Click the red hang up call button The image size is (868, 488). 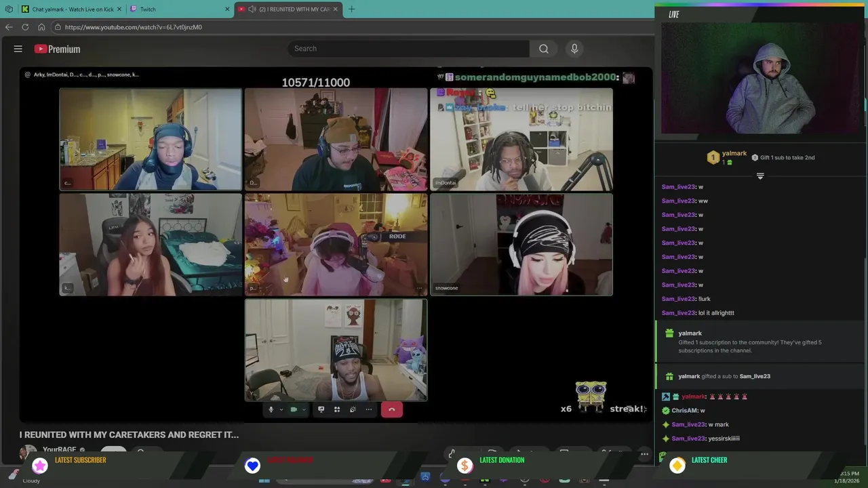point(391,409)
